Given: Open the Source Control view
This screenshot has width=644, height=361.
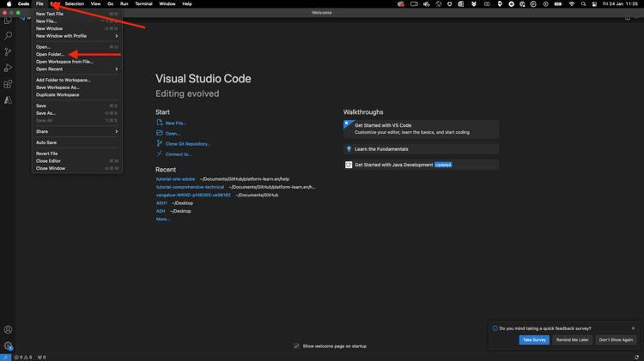Looking at the screenshot, I should (8, 52).
